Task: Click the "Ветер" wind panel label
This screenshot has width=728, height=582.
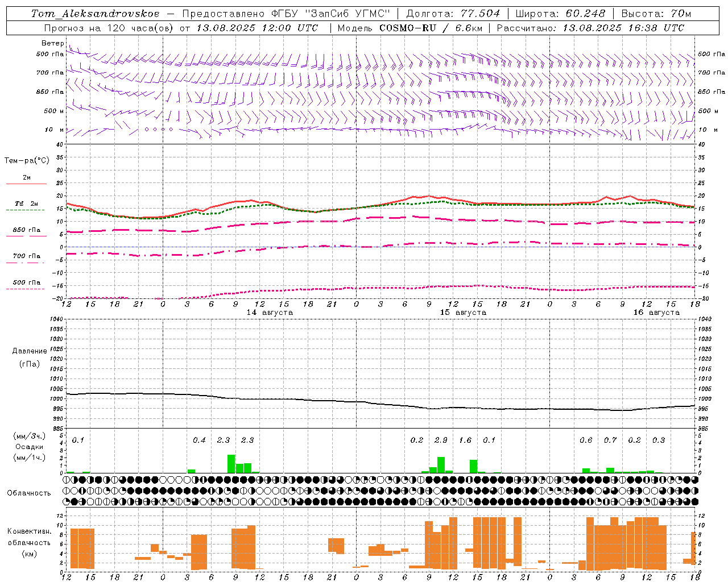Action: click(x=52, y=43)
